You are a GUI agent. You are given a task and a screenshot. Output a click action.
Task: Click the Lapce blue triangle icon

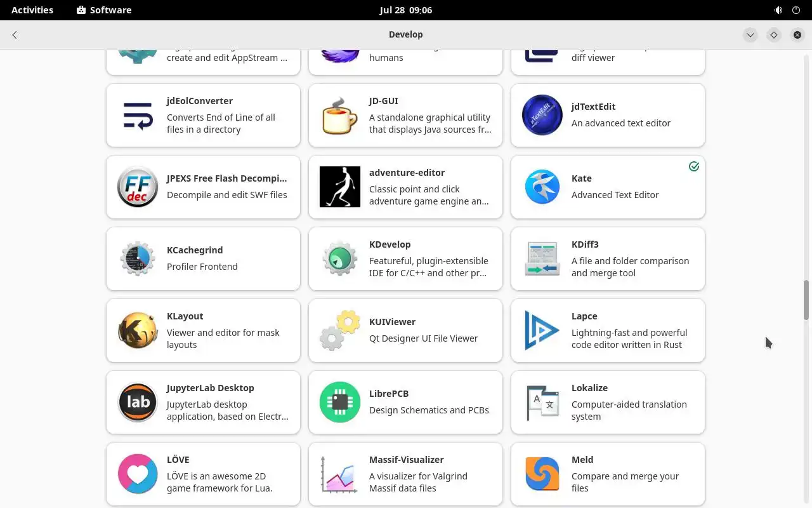[x=542, y=330]
